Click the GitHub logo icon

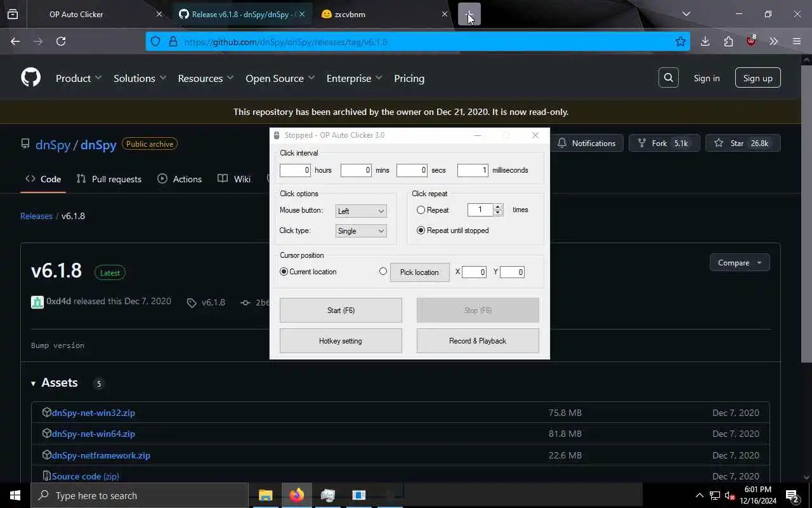pyautogui.click(x=30, y=77)
